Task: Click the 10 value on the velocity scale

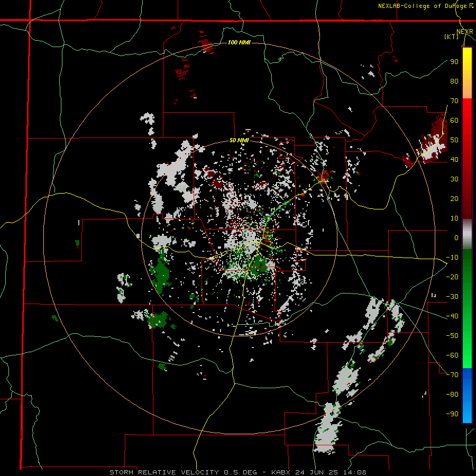Action: click(454, 218)
